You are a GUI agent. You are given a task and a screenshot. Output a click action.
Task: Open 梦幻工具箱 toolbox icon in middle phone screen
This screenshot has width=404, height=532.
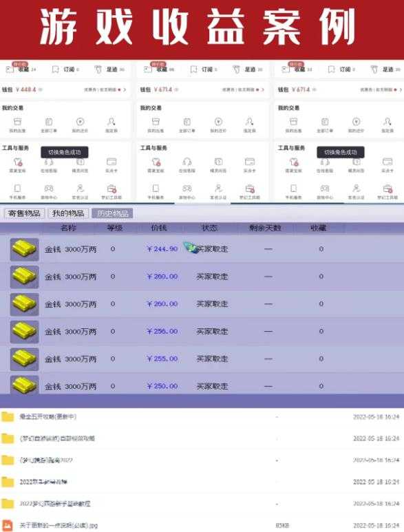pyautogui.click(x=250, y=189)
